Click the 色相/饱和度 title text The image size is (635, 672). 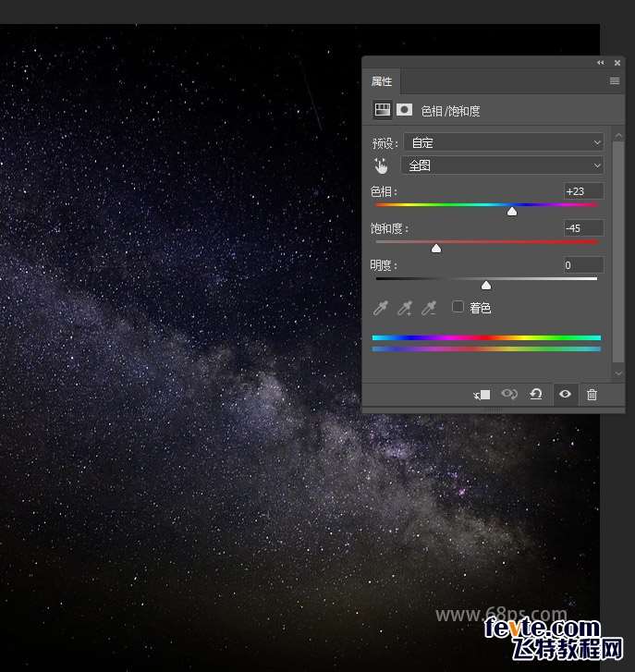coord(450,111)
